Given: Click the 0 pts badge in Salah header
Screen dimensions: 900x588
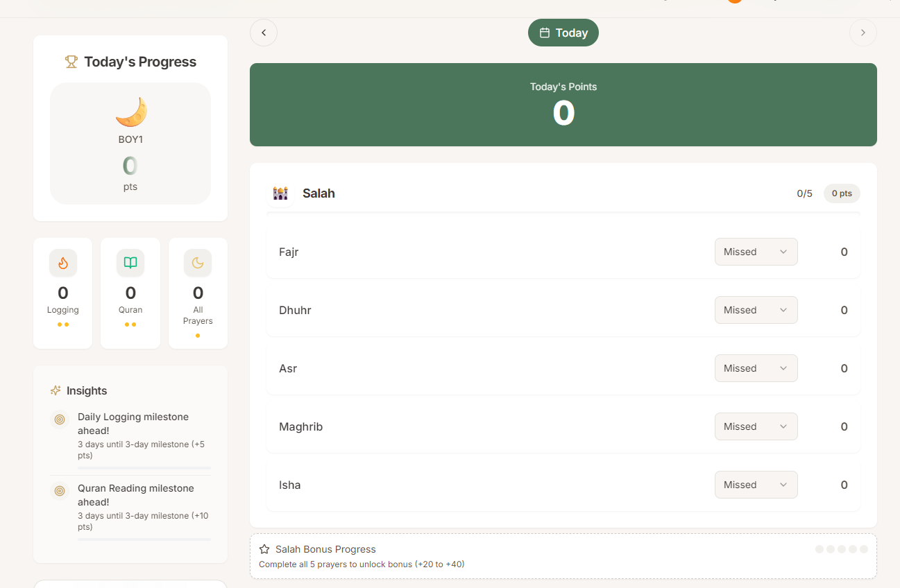Looking at the screenshot, I should (842, 193).
